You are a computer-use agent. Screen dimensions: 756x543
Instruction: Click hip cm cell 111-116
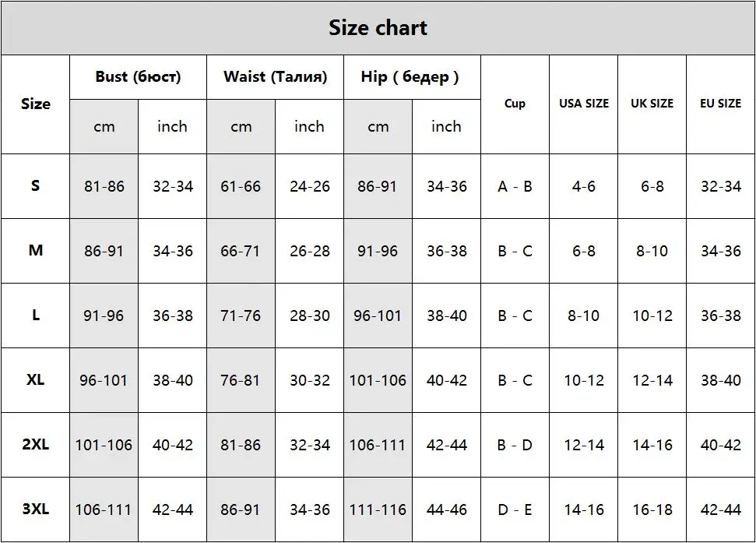click(378, 510)
